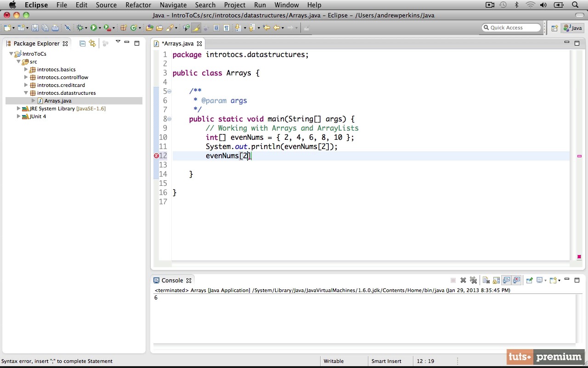
Task: Select the Arrays.java editor tab
Action: coord(177,44)
